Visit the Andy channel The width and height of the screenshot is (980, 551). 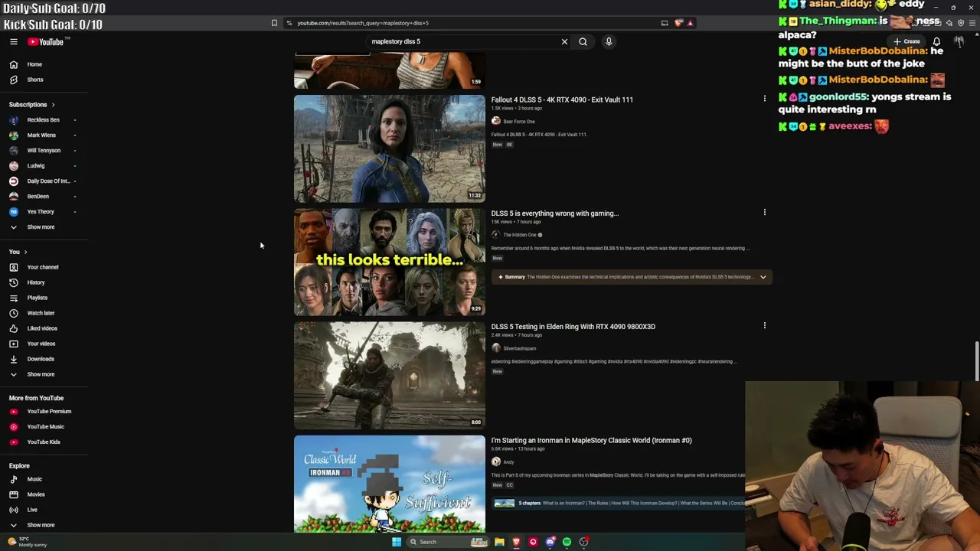coord(508,461)
